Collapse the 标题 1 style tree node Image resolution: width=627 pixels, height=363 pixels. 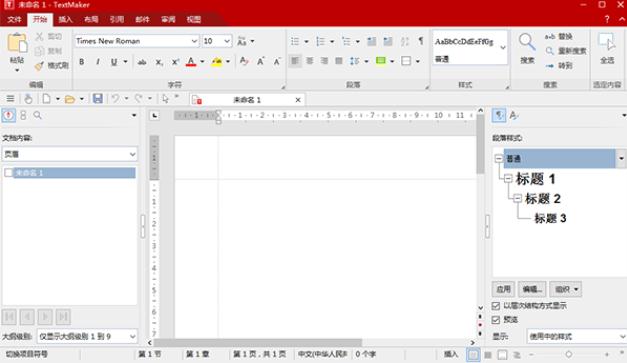(x=508, y=178)
